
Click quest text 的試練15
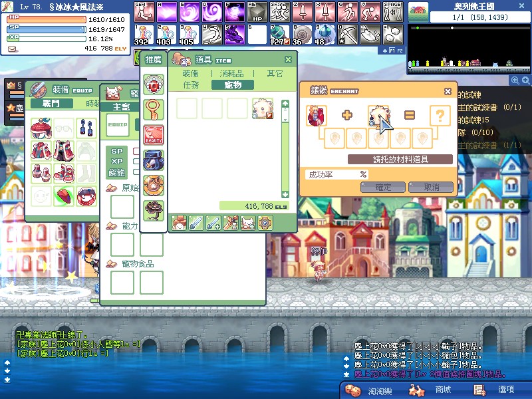coord(473,120)
